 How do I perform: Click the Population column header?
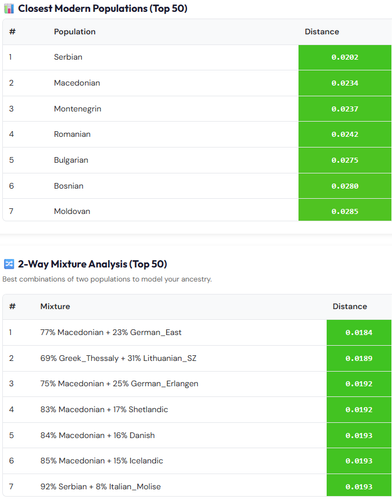pyautogui.click(x=75, y=32)
